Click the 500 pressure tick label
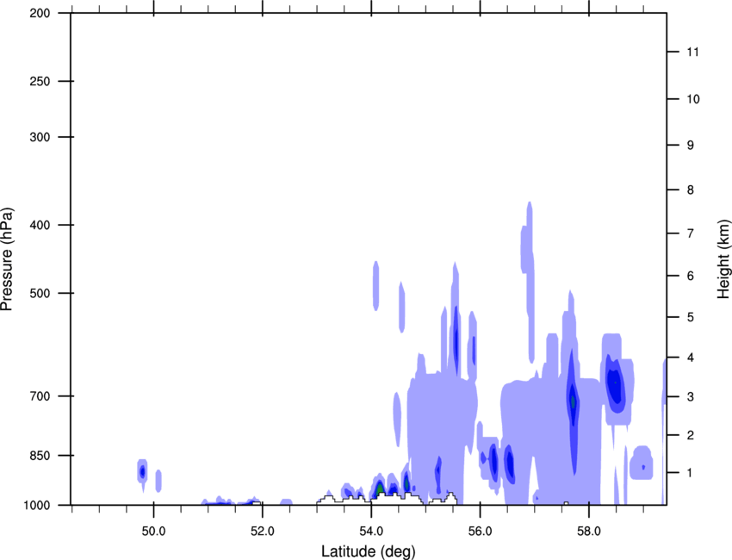 (40, 293)
